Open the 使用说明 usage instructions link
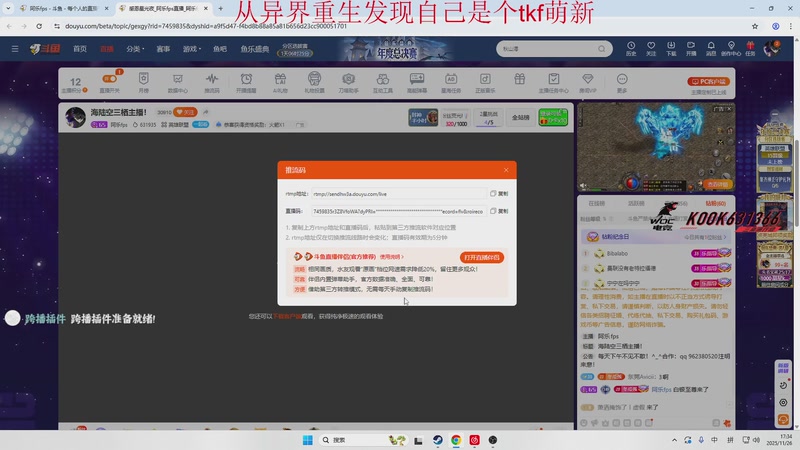 click(392, 257)
